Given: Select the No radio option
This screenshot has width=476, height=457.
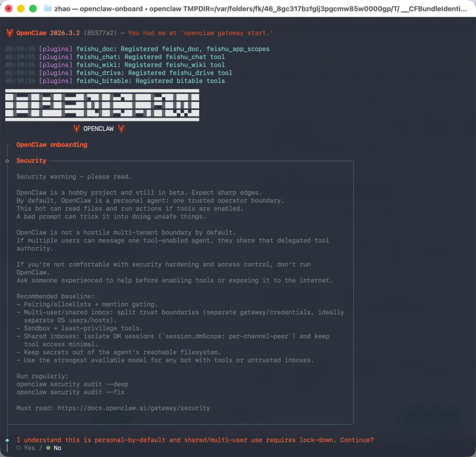Looking at the screenshot, I should coord(54,448).
